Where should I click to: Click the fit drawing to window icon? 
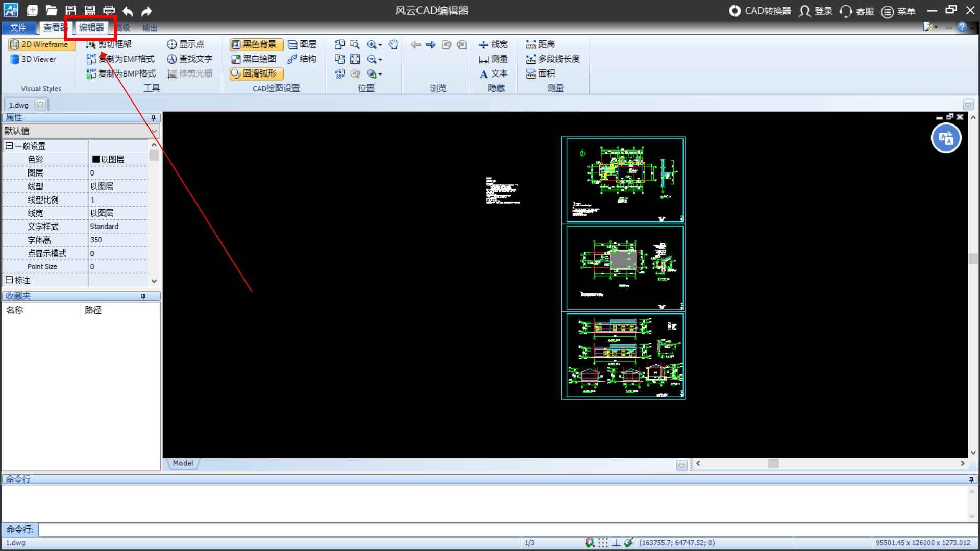pos(355,59)
